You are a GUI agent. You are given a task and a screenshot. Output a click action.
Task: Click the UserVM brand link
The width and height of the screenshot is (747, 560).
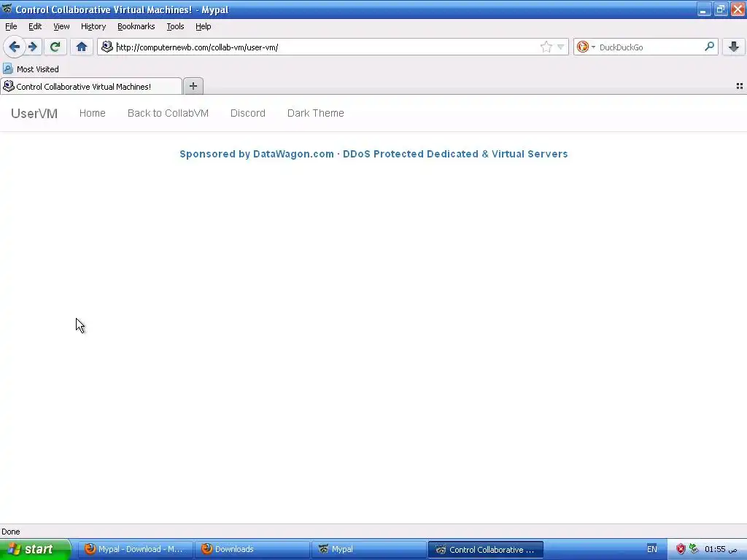tap(34, 113)
